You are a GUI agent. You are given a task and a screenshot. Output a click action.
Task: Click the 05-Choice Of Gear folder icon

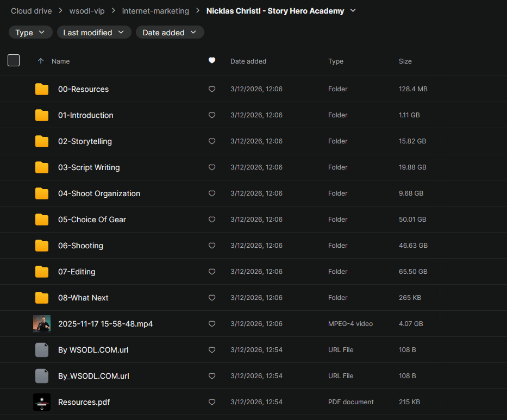(42, 220)
